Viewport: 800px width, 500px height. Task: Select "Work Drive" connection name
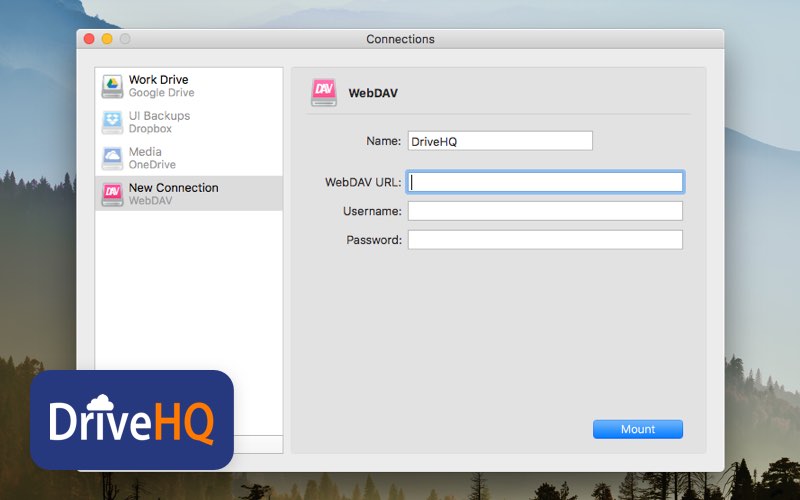159,80
